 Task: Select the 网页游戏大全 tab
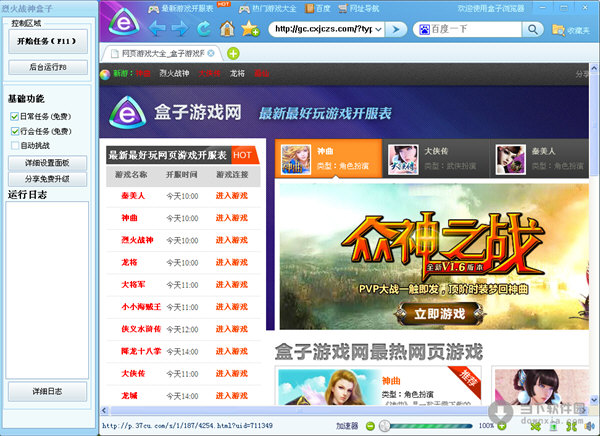[162, 54]
